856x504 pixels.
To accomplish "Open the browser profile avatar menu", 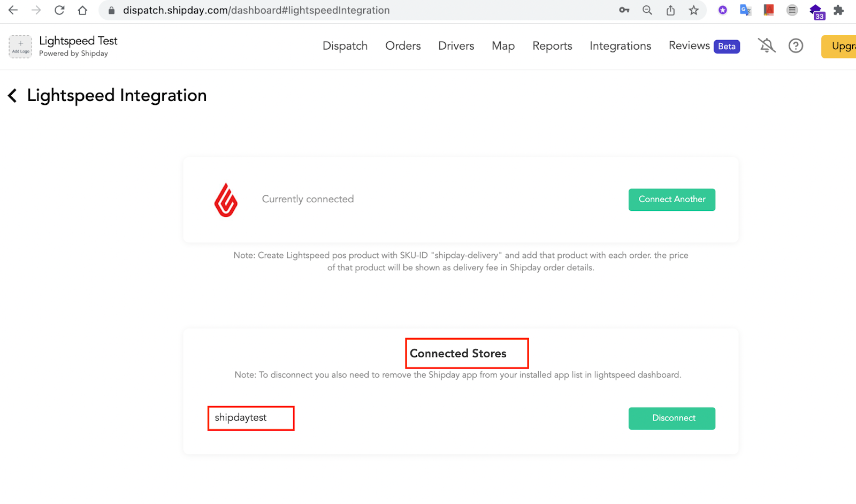I will click(x=792, y=10).
